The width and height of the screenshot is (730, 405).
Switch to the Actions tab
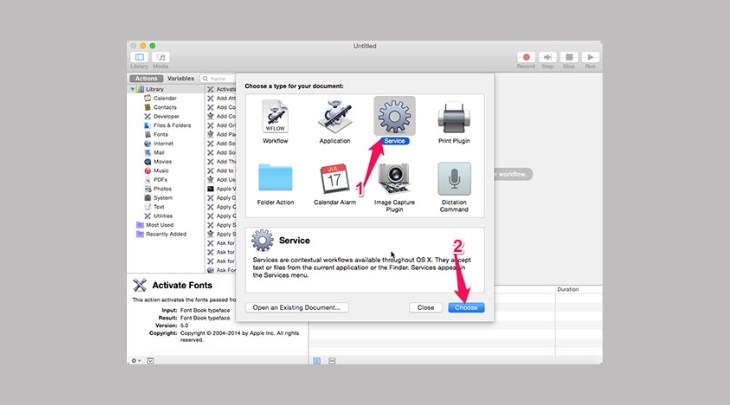146,78
